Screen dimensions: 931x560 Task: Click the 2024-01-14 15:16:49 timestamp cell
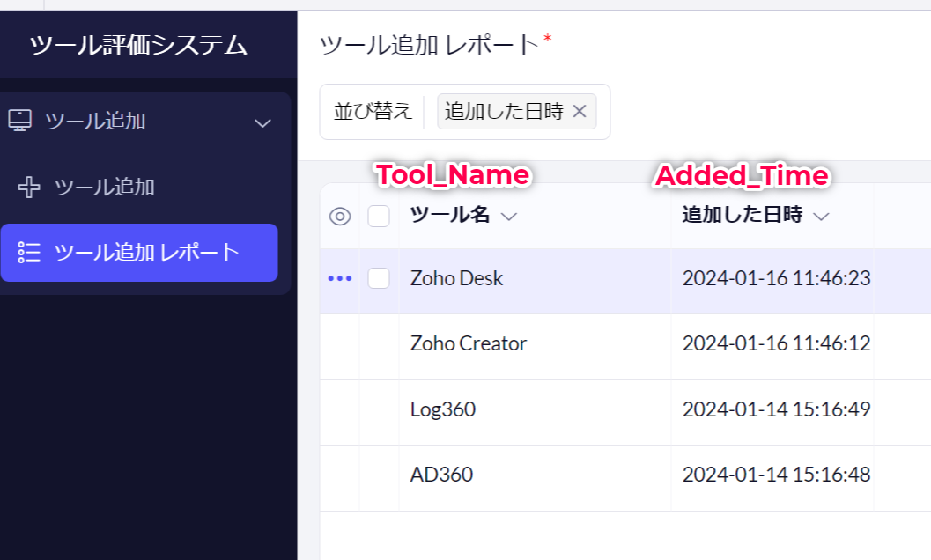click(x=776, y=409)
